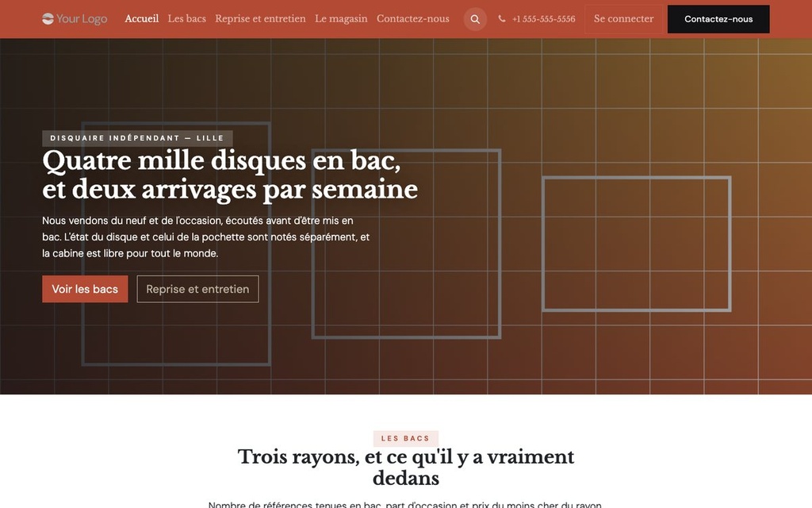Select the Disquaire indépendant — Lille tag
This screenshot has height=508, width=812.
[x=137, y=138]
